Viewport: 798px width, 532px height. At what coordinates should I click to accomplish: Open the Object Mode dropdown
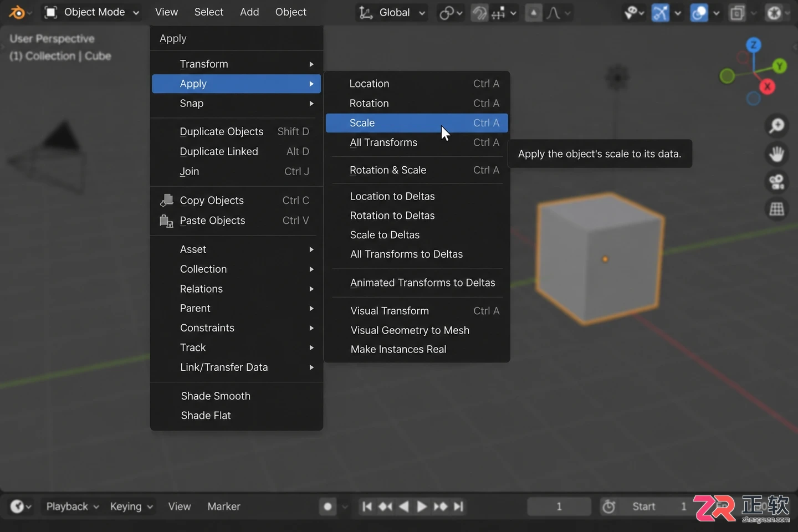[92, 12]
